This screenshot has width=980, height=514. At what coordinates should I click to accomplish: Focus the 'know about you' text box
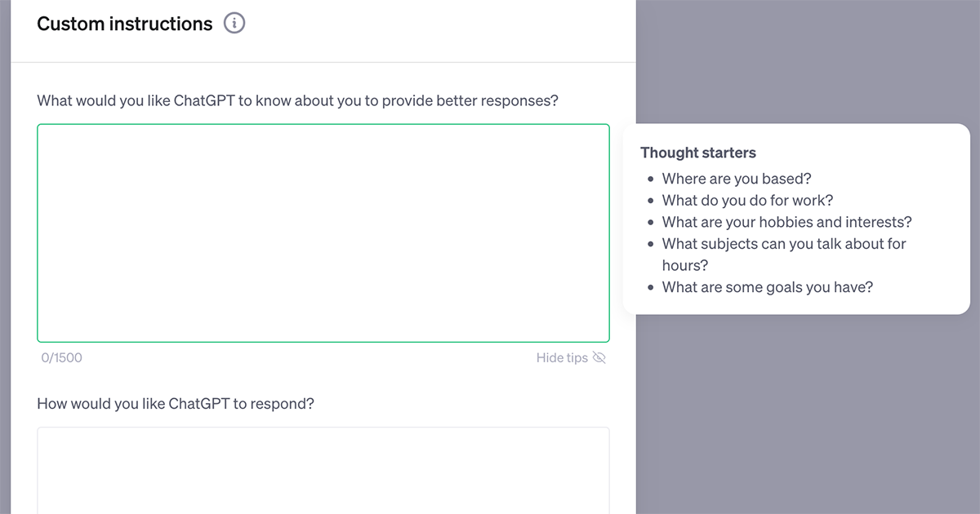tap(323, 233)
